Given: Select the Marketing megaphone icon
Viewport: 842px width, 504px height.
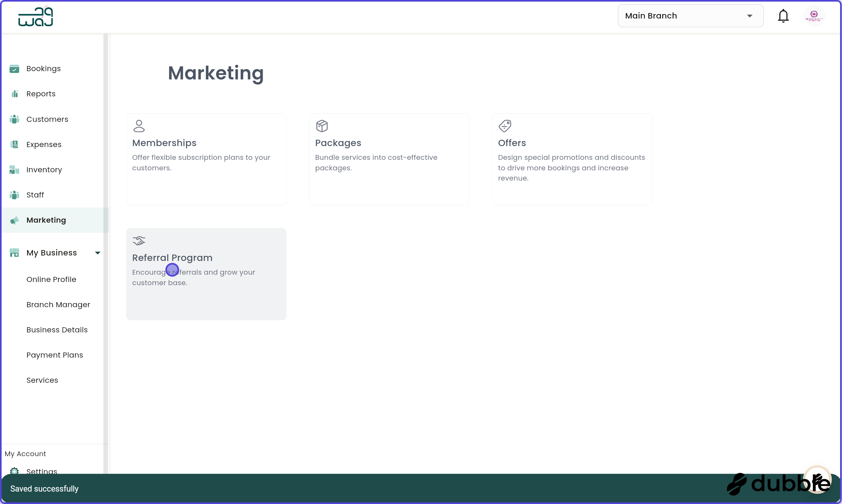Looking at the screenshot, I should coord(15,220).
